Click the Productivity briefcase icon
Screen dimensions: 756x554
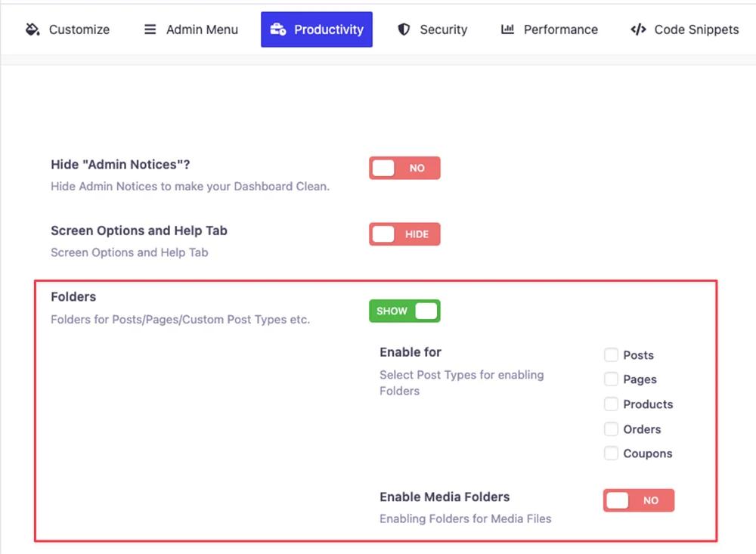click(x=278, y=29)
